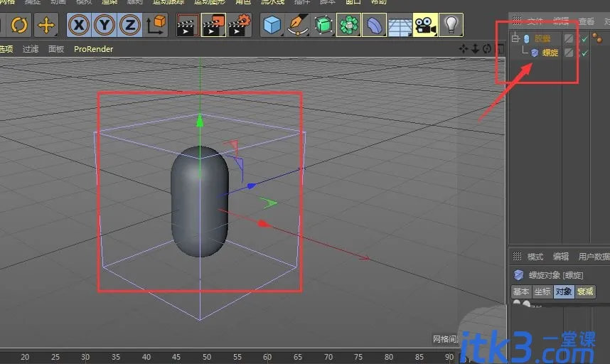The height and width of the screenshot is (364, 610).
Task: Click the blue Z-axis gizmo arrowhead
Action: [x=251, y=186]
